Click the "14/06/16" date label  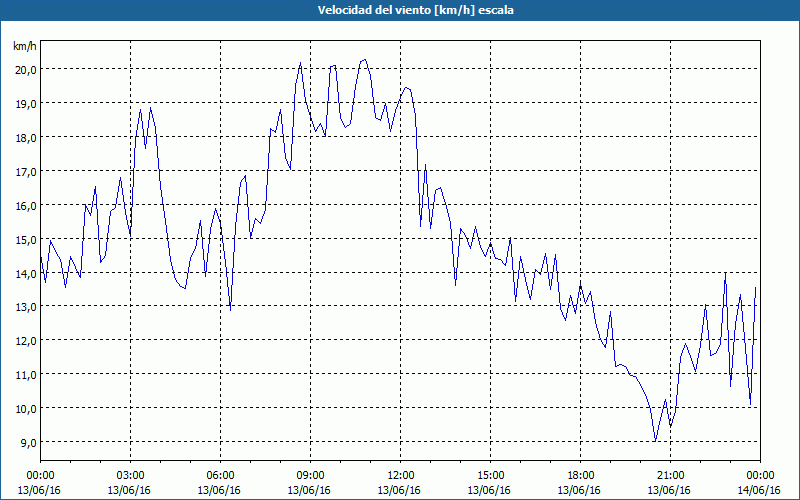(x=759, y=490)
